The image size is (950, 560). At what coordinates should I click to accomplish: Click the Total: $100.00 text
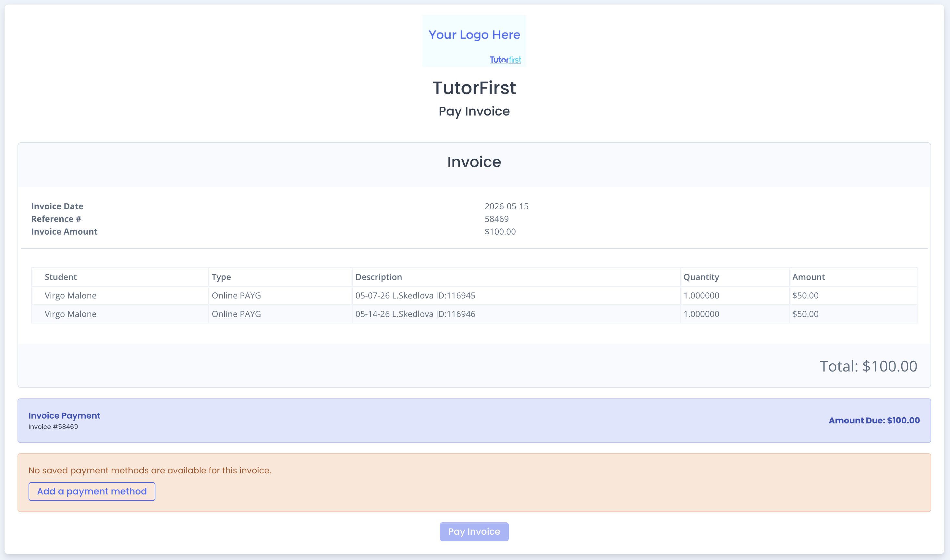click(x=868, y=366)
